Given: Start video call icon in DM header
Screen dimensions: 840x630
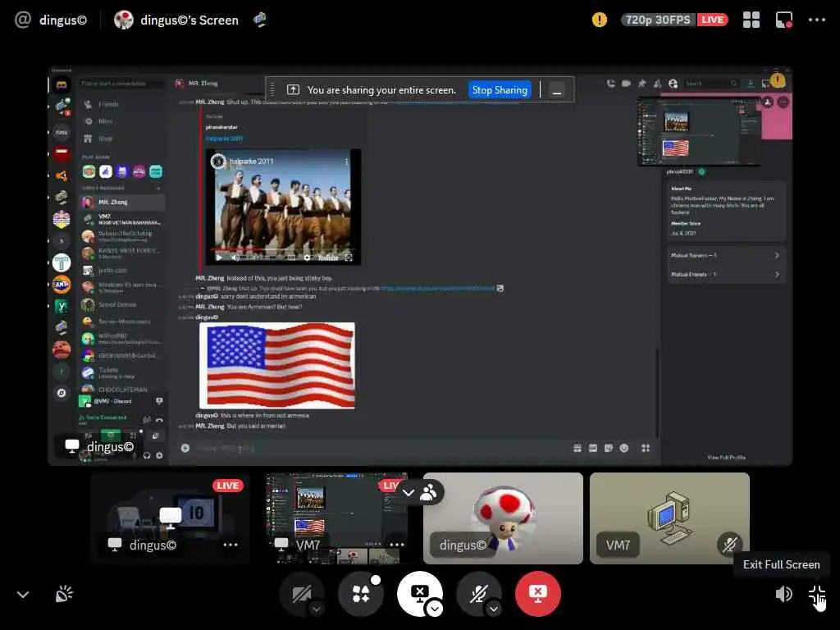Looking at the screenshot, I should click(x=626, y=84).
